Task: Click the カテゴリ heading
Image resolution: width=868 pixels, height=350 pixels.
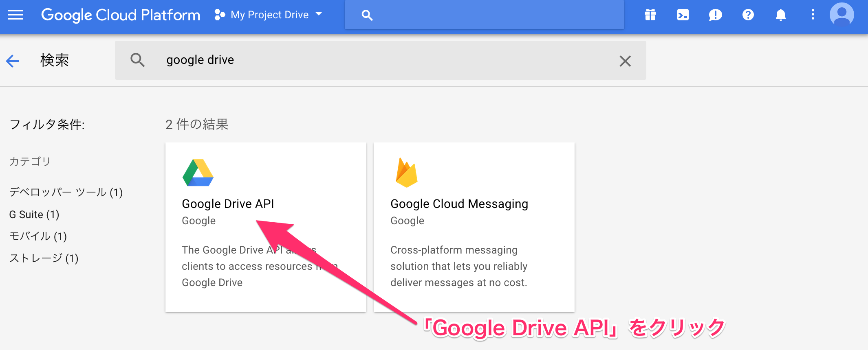Action: point(30,161)
